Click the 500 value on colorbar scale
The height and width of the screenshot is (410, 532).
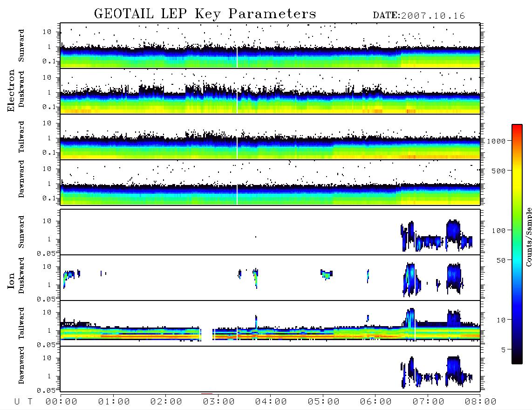point(499,171)
